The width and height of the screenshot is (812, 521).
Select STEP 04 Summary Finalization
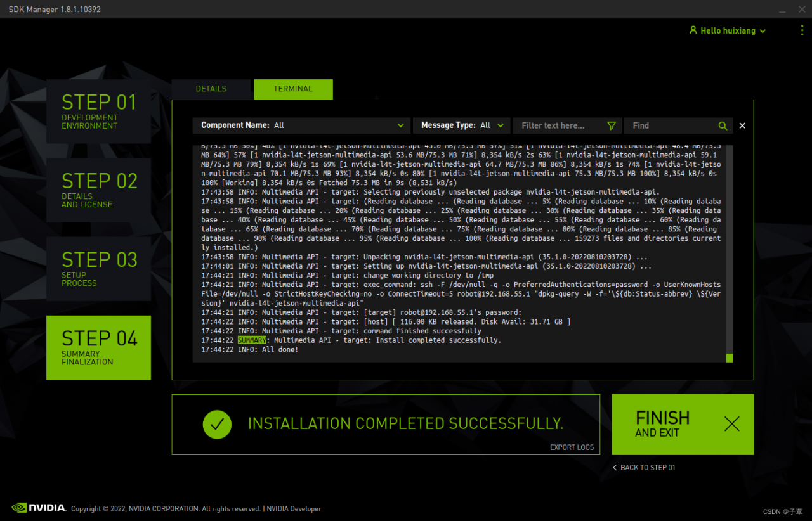(x=98, y=347)
